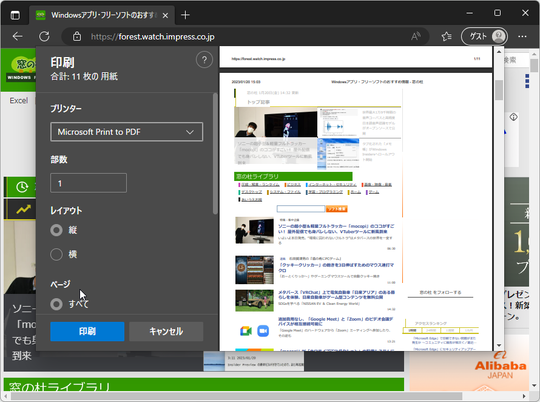Image resolution: width=540 pixels, height=402 pixels.
Task: Click the 部数 copies input field
Action: [89, 183]
